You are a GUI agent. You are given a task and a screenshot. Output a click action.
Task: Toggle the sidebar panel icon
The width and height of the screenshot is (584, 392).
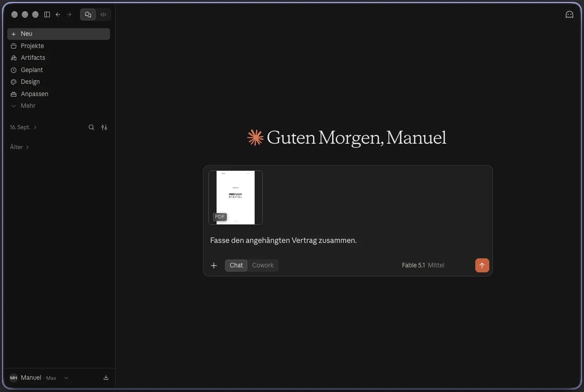tap(47, 15)
